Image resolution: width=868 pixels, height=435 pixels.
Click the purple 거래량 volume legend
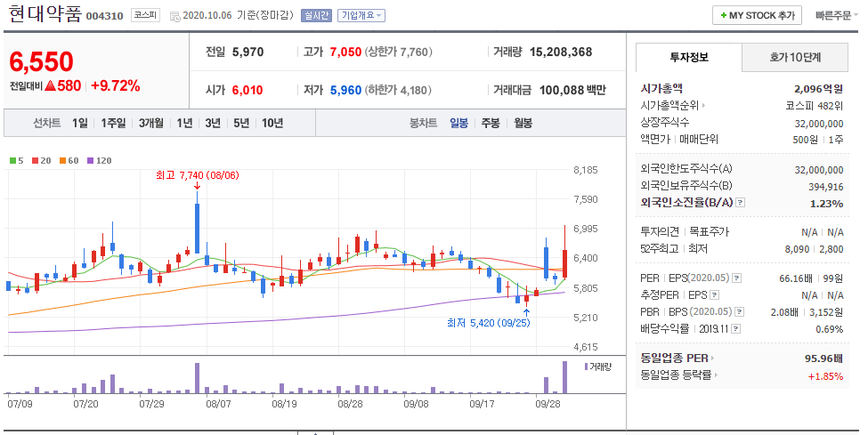pyautogui.click(x=598, y=367)
